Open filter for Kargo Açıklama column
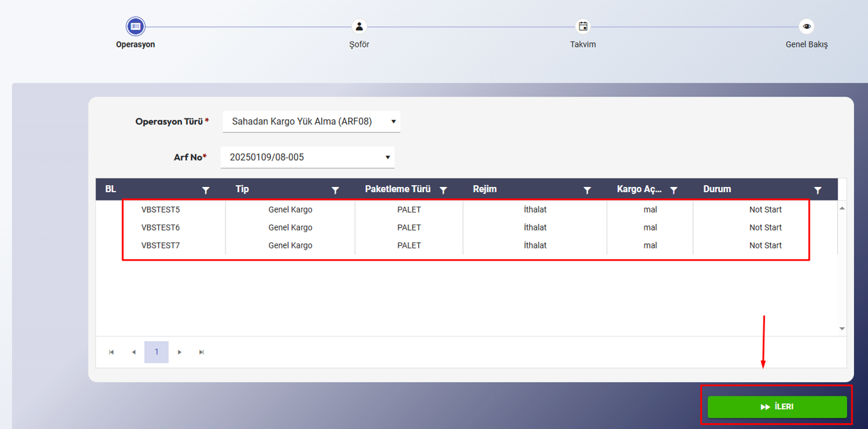868x429 pixels. click(x=673, y=190)
